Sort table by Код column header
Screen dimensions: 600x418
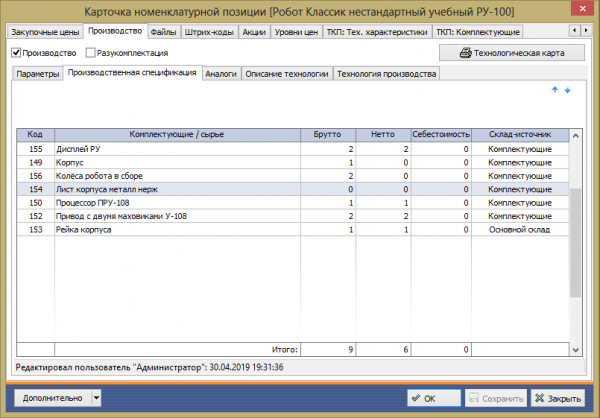click(34, 134)
